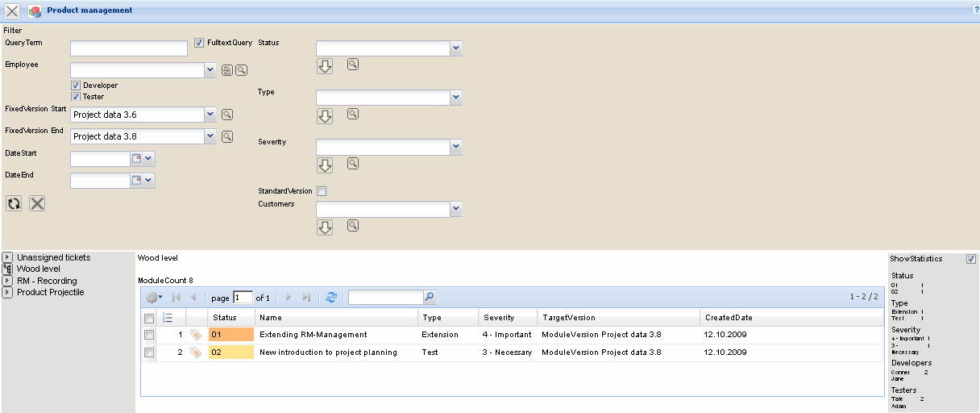980x413 pixels.
Task: Click the clear filter X icon below DateEnd
Action: point(37,203)
